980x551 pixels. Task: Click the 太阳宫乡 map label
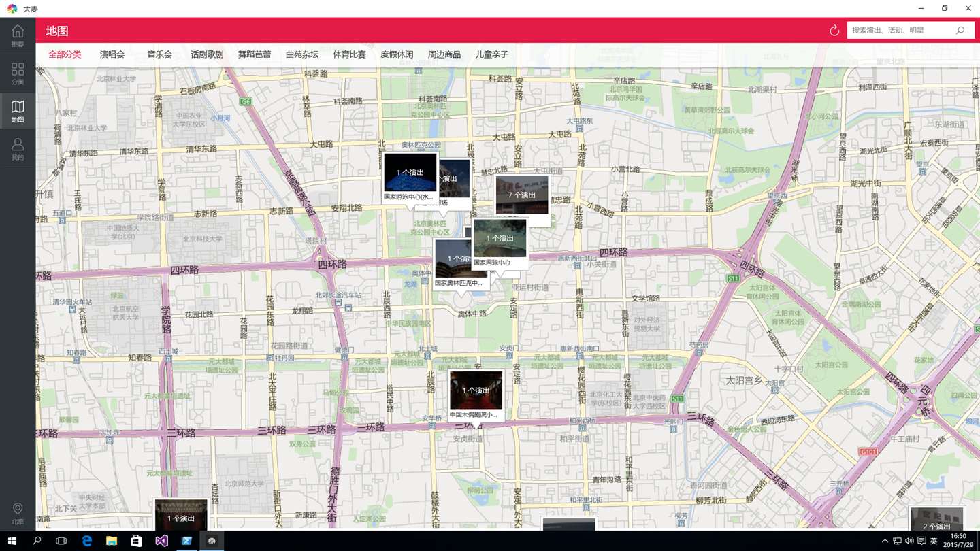click(x=744, y=380)
